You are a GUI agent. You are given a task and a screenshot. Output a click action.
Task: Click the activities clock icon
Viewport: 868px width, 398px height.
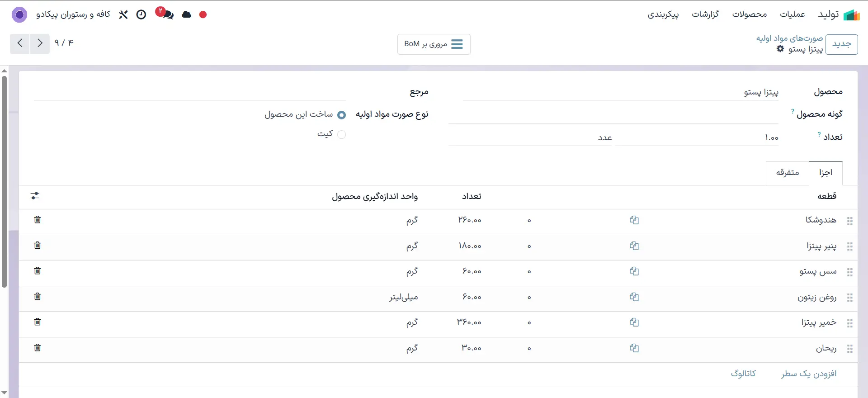tap(142, 14)
